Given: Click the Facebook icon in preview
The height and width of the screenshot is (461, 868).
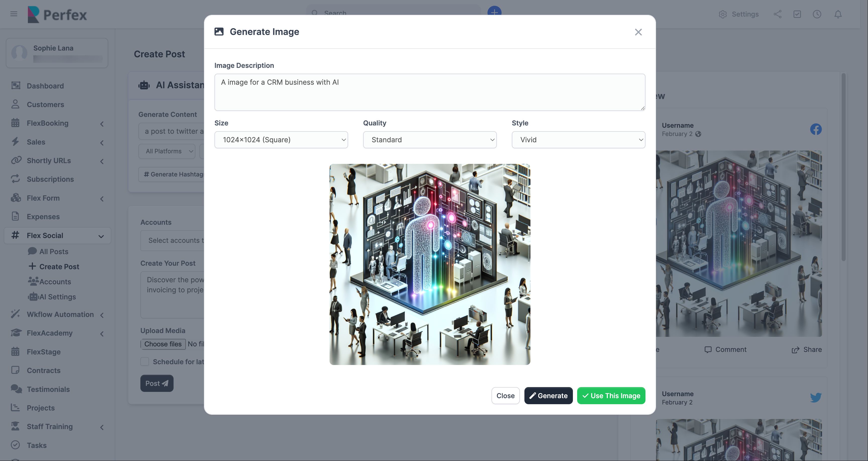Looking at the screenshot, I should [x=816, y=129].
